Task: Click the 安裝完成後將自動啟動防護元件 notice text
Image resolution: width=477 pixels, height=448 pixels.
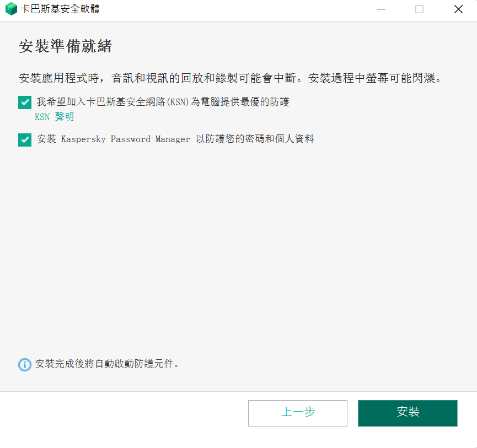Action: (107, 364)
